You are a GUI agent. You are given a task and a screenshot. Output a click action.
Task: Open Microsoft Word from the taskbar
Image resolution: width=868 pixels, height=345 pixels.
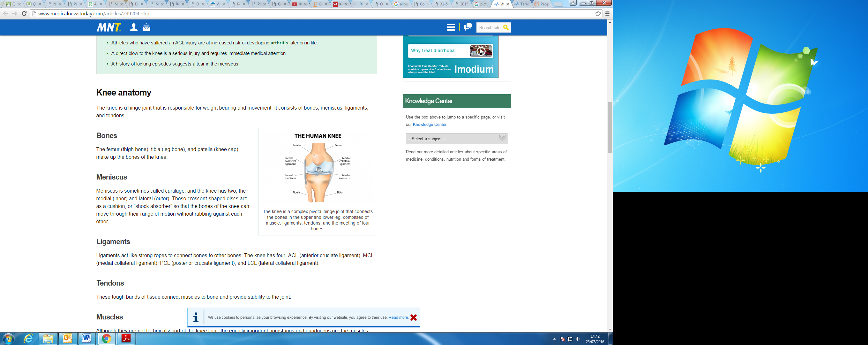click(x=86, y=339)
